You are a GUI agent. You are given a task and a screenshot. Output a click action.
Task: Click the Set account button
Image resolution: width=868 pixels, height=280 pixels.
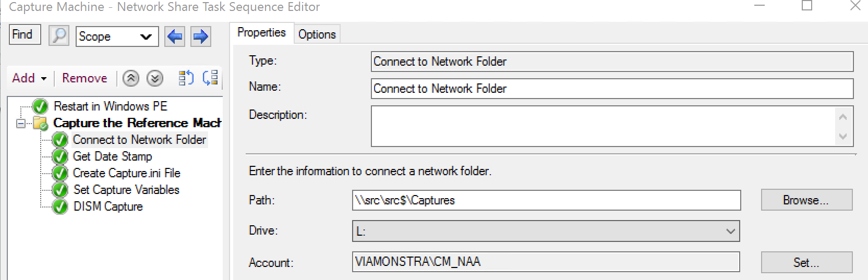[806, 262]
